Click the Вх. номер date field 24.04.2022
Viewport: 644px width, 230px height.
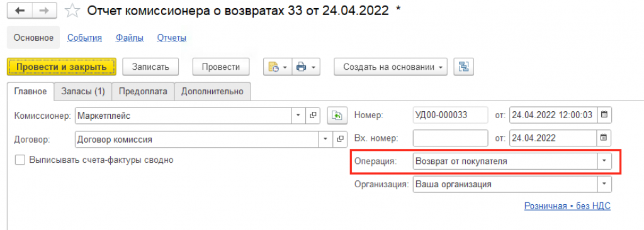553,138
